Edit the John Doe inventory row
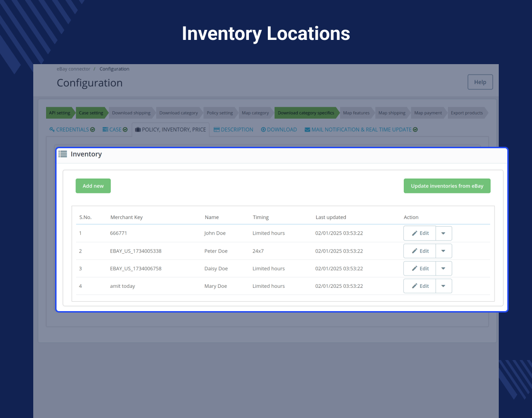Image resolution: width=532 pixels, height=418 pixels. pos(420,233)
